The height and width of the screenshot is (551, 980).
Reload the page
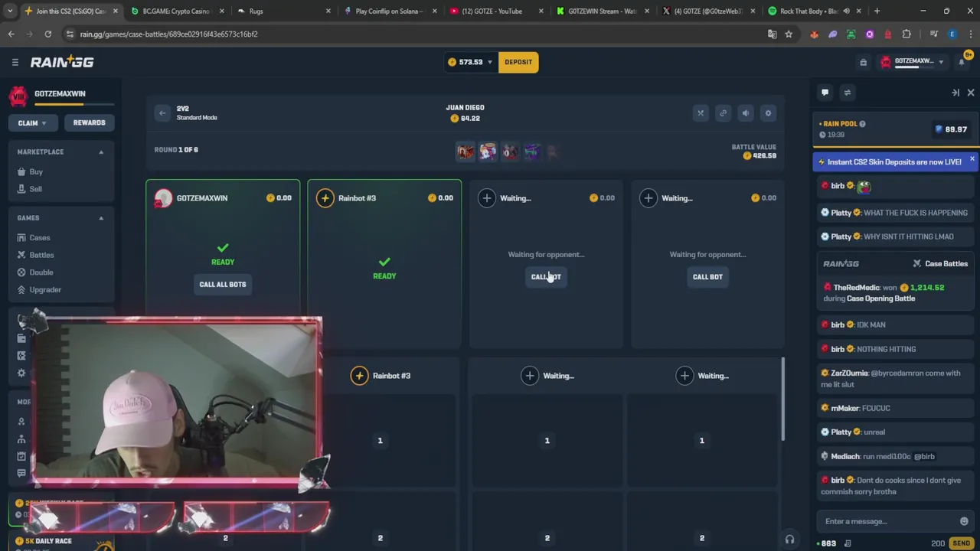click(47, 34)
